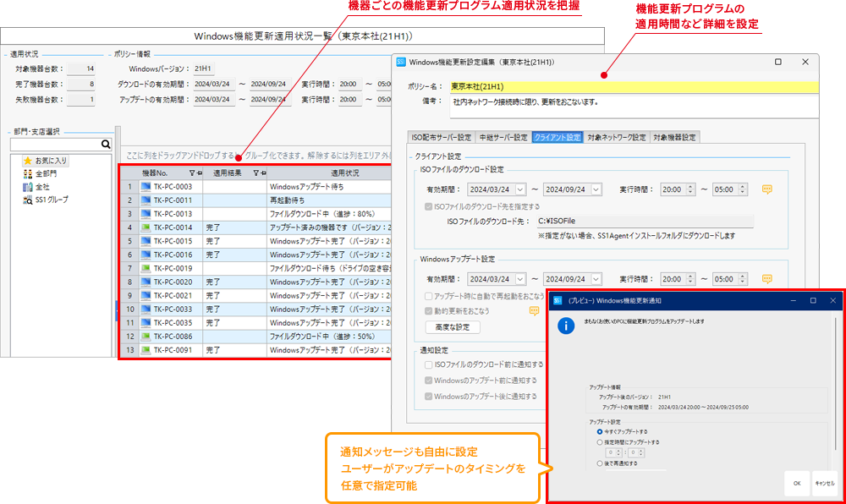Click the 高度な設定 button

coord(452,327)
